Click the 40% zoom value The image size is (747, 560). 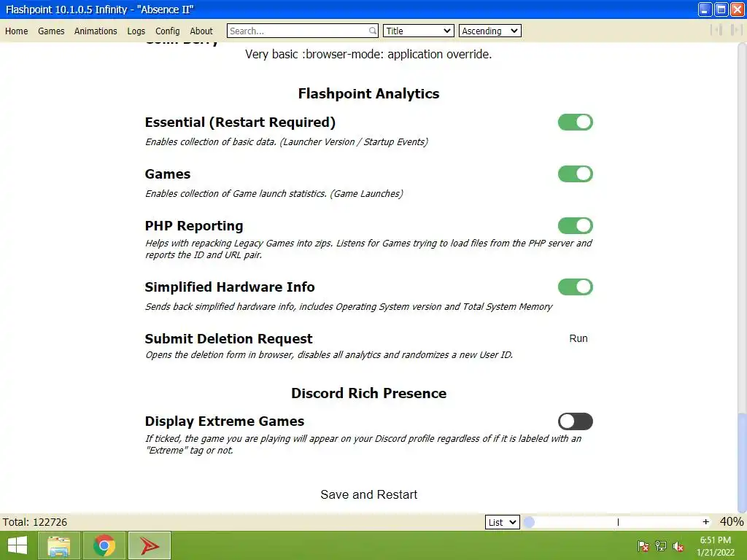(731, 522)
